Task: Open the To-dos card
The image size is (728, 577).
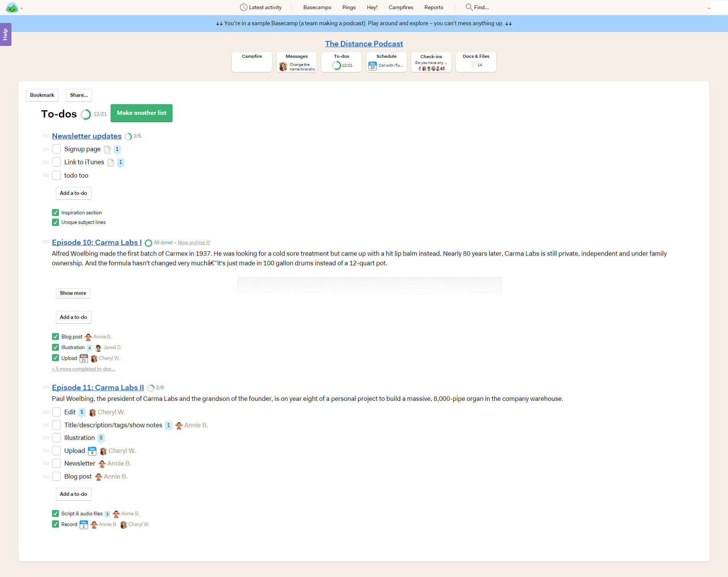Action: (x=341, y=62)
